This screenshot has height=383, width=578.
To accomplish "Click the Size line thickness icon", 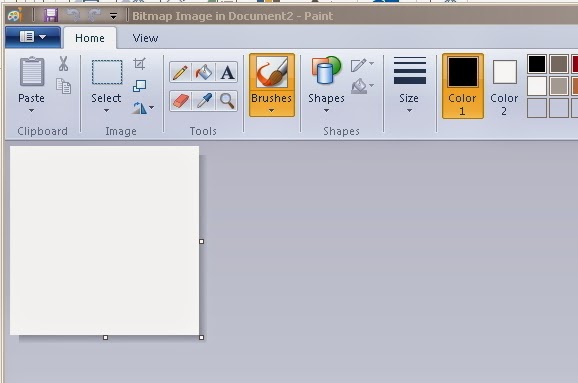I will click(410, 70).
